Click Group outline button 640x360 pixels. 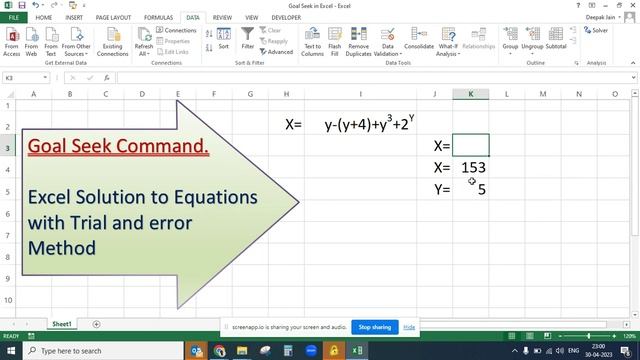(510, 41)
